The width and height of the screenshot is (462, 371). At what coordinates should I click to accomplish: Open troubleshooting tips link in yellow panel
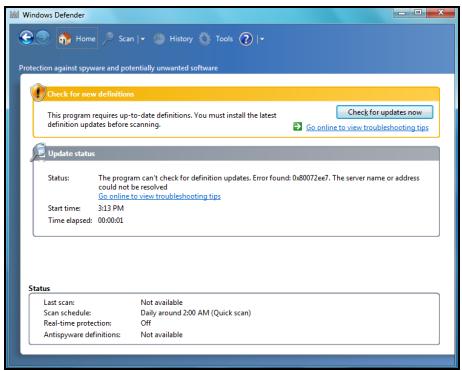367,127
